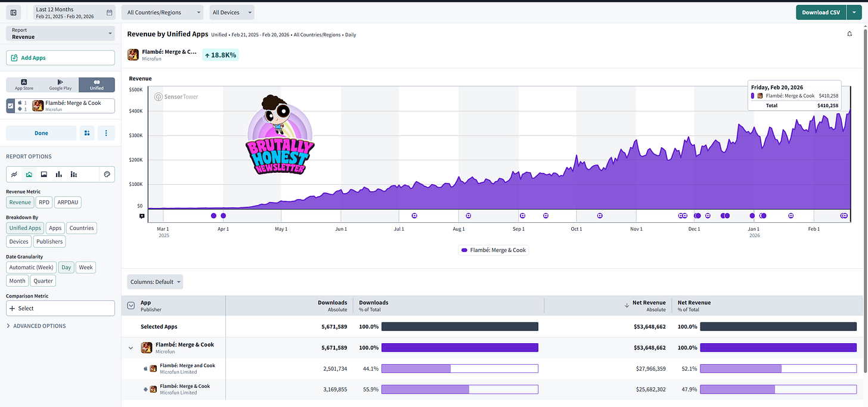The height and width of the screenshot is (407, 868).
Task: Open app grid icon beside Done
Action: pyautogui.click(x=87, y=133)
